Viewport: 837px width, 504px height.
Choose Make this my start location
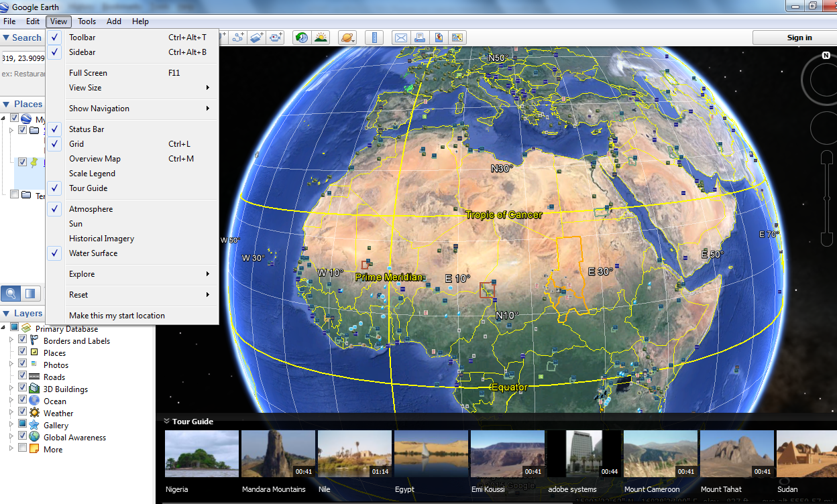point(132,316)
